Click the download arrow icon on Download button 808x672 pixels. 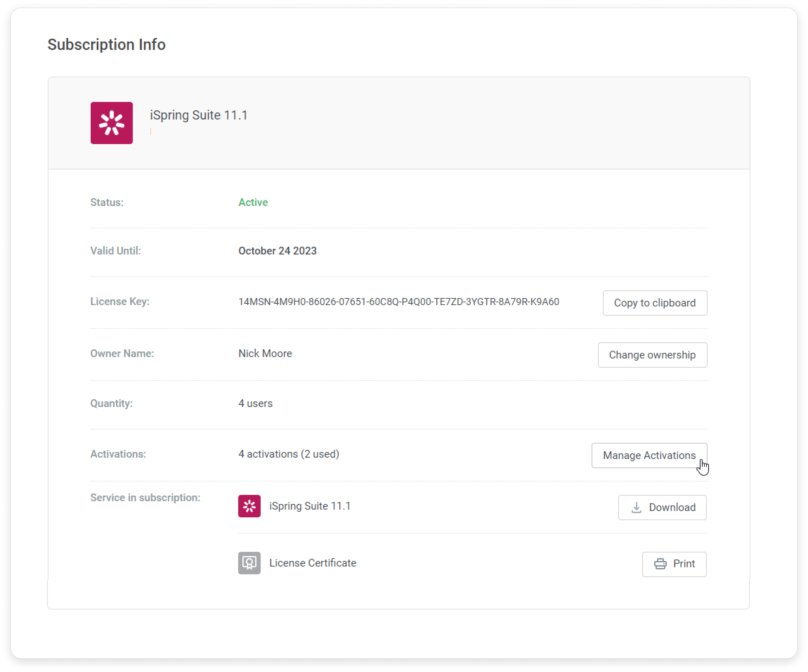(x=637, y=507)
